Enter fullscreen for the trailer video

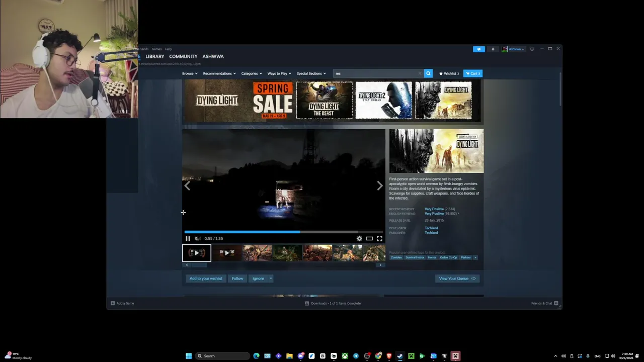(379, 239)
